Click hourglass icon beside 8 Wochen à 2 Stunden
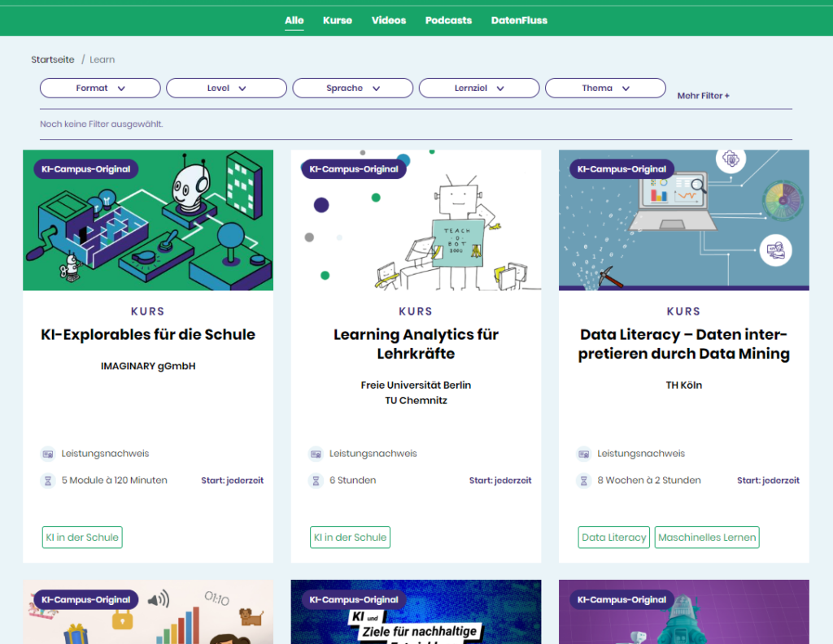 pos(583,481)
